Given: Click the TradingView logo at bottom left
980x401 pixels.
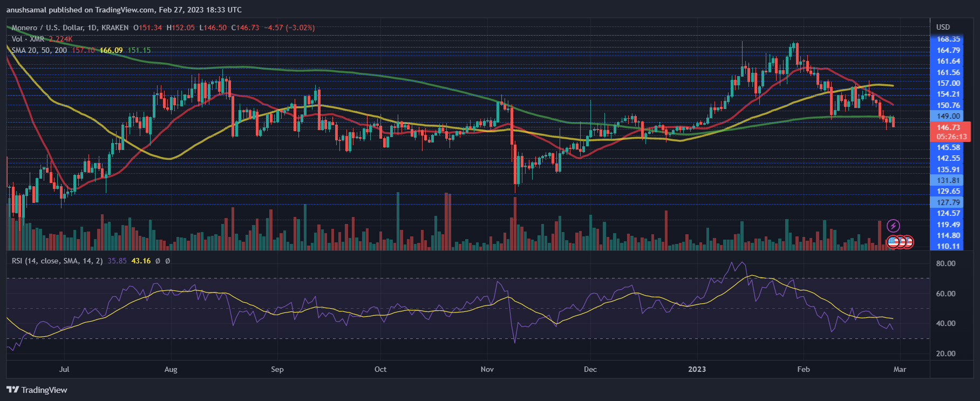Looking at the screenshot, I should pos(37,390).
